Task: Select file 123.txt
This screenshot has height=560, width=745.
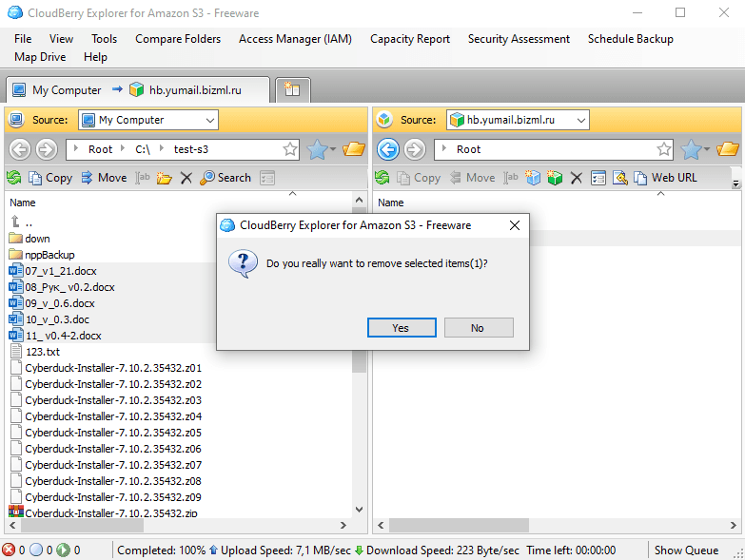Action: coord(43,352)
